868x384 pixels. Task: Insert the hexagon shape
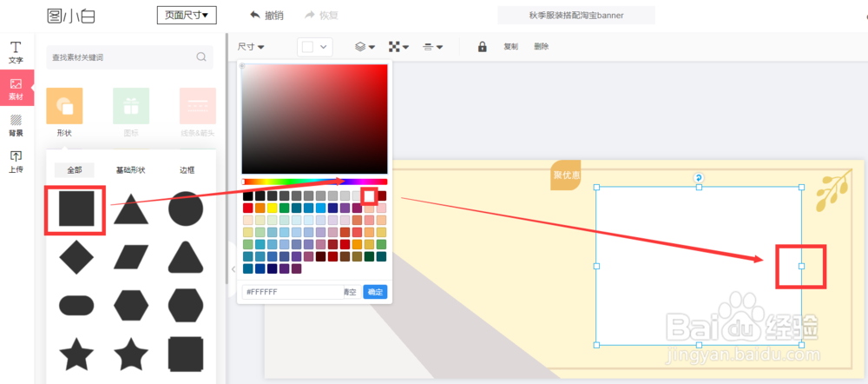point(131,305)
